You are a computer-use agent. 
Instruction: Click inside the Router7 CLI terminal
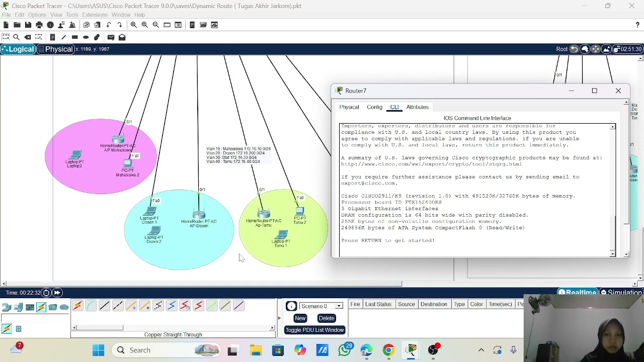tap(474, 190)
